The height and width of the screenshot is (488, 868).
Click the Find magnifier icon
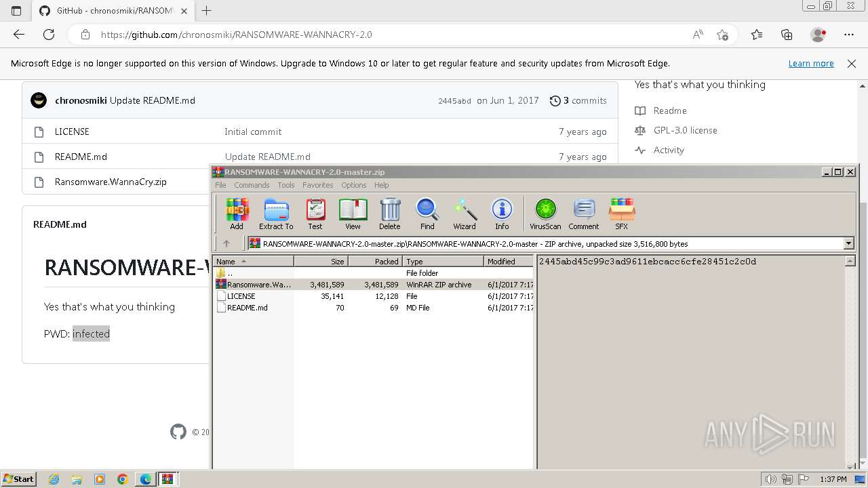427,214
